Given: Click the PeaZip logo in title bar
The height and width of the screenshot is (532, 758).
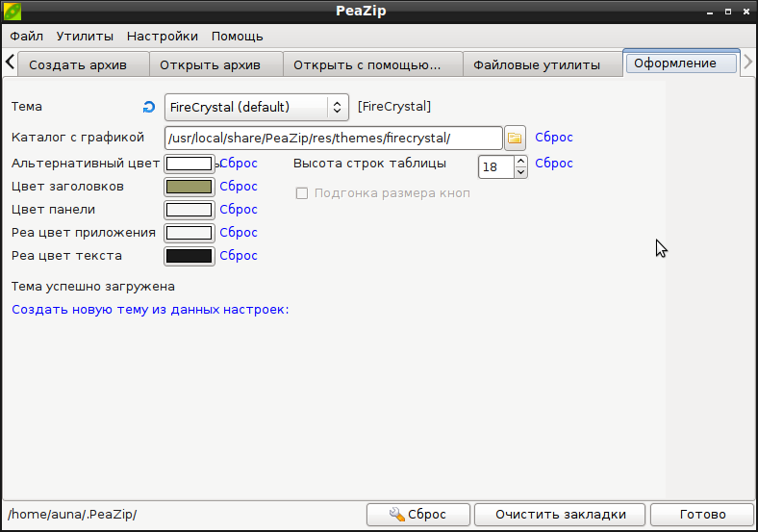Looking at the screenshot, I should [x=13, y=12].
